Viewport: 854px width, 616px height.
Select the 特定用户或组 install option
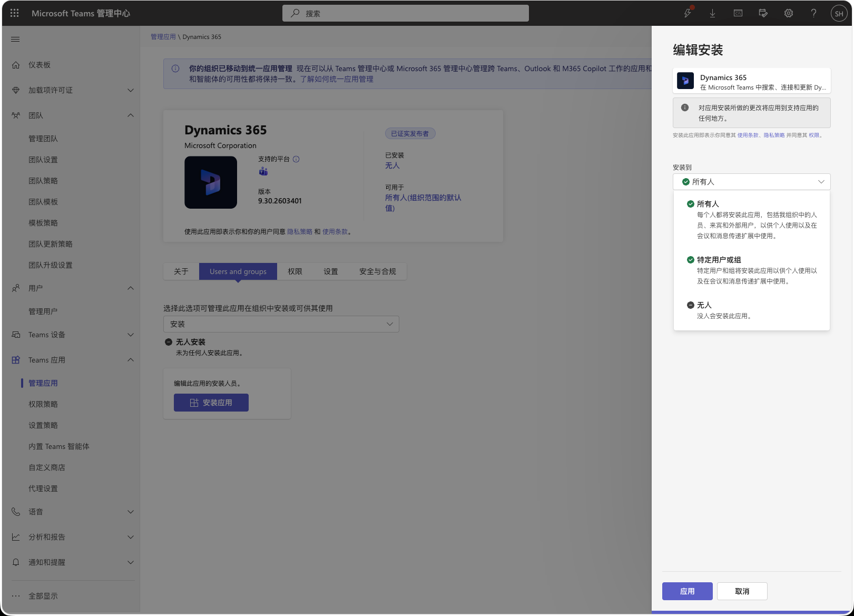point(751,270)
